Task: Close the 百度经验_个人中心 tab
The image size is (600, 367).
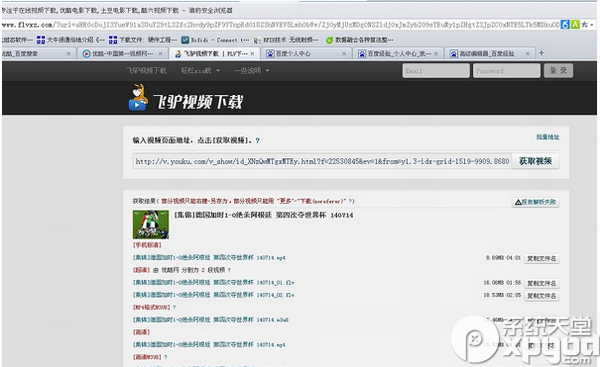Action: [436, 54]
